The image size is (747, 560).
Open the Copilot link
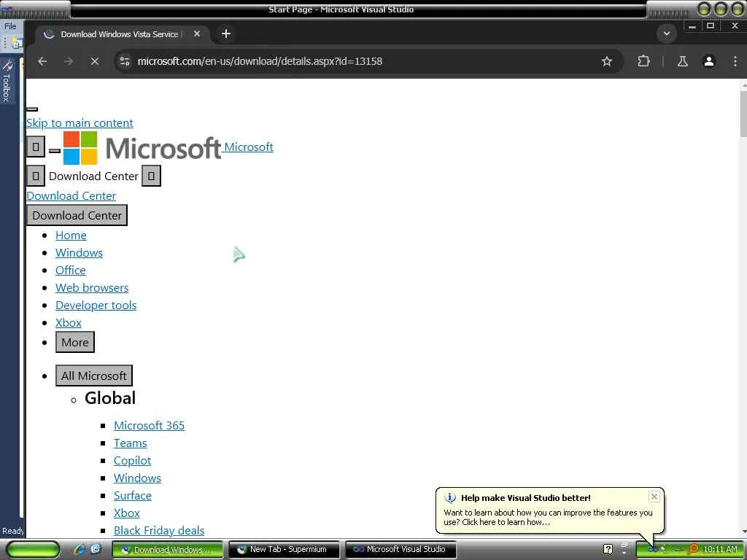tap(133, 461)
